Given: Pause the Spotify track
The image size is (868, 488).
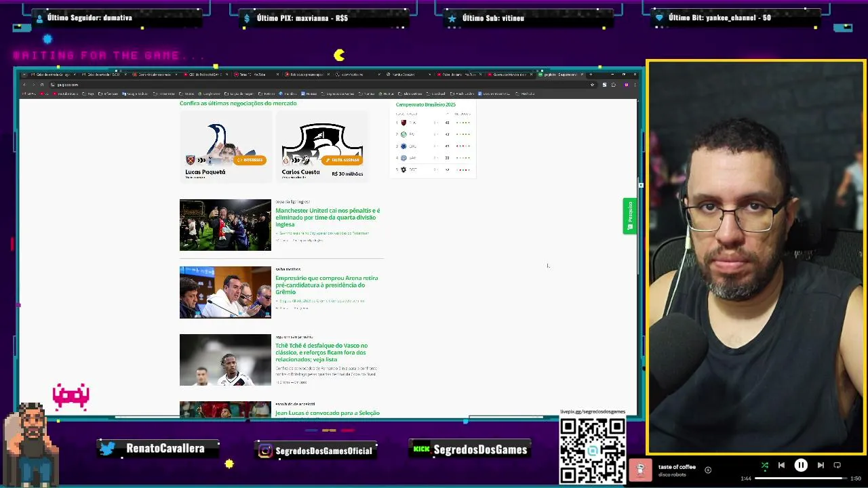Looking at the screenshot, I should (x=801, y=465).
